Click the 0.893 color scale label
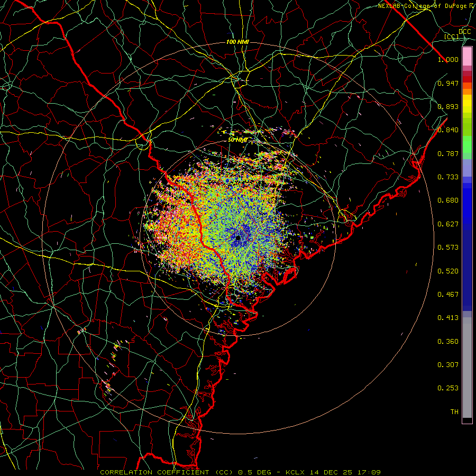Screen dimensions: 476x476 coord(448,106)
